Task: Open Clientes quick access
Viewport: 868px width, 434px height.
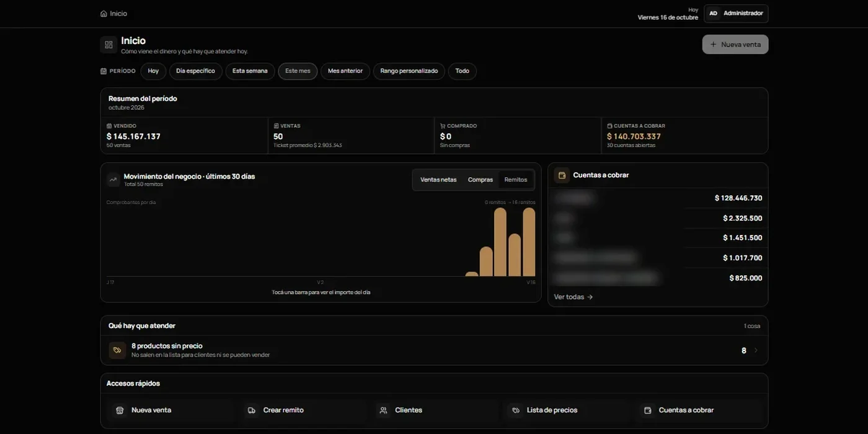Action: (x=436, y=410)
